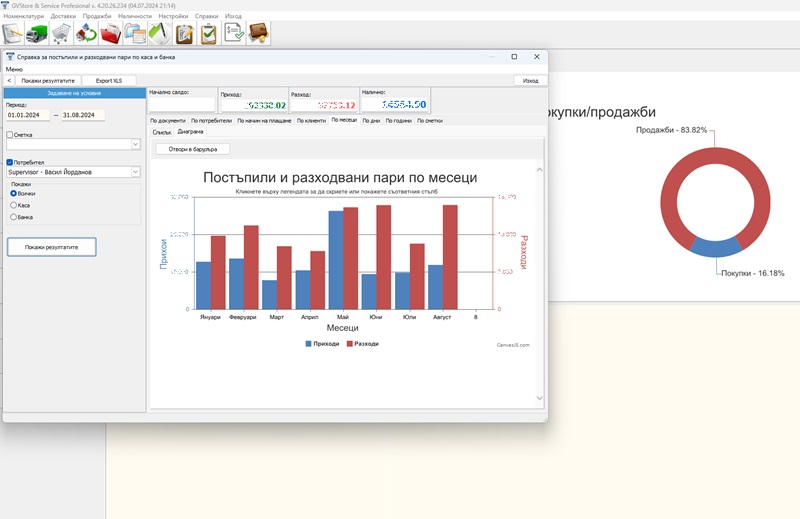Image resolution: width=800 pixels, height=519 pixels.
Task: Open the Изход menu in main menu bar
Action: [x=233, y=16]
